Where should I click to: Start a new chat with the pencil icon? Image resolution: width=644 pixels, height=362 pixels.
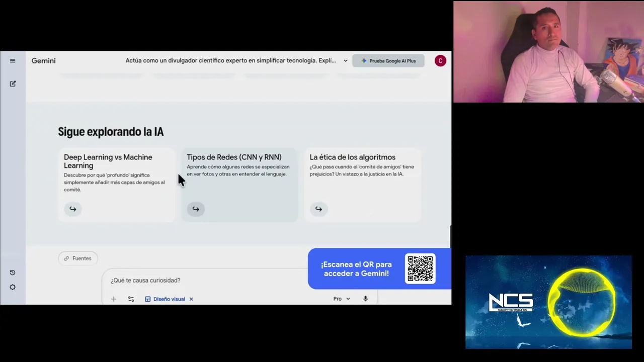pyautogui.click(x=13, y=83)
